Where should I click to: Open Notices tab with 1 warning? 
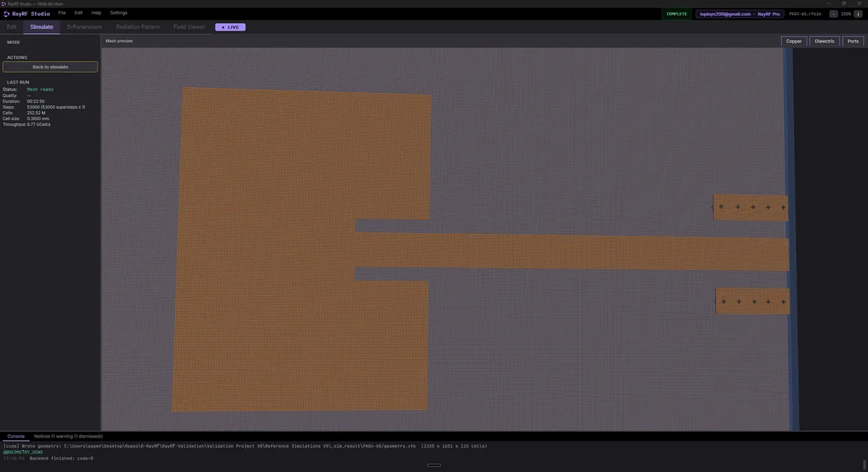click(x=68, y=436)
